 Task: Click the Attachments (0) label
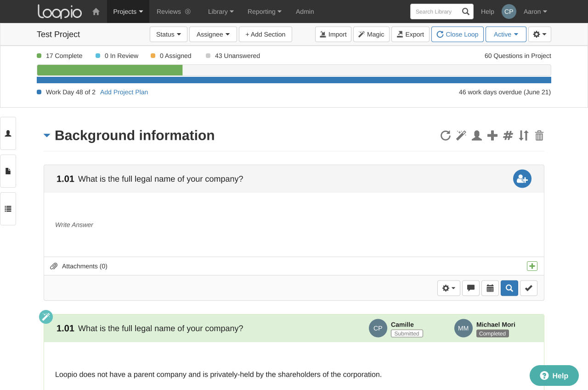pos(85,266)
